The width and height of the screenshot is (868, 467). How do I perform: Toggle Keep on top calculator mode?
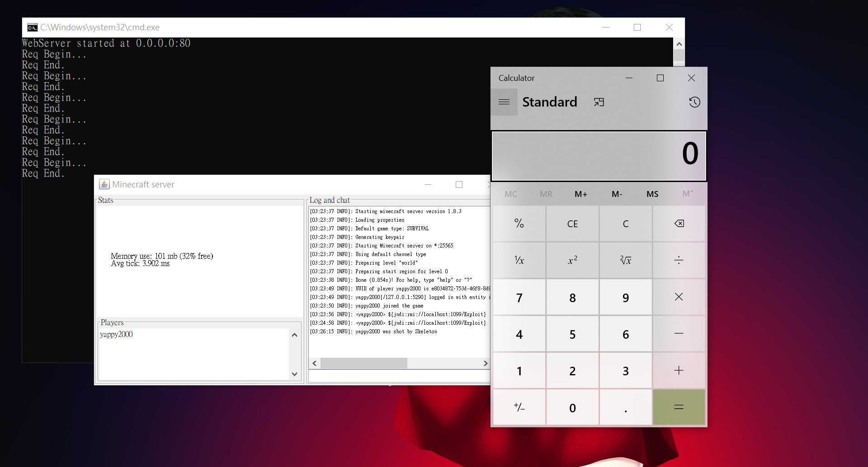click(x=599, y=102)
